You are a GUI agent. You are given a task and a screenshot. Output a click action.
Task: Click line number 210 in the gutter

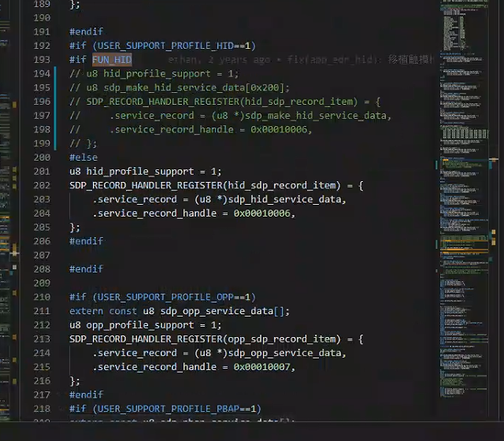[42, 298]
